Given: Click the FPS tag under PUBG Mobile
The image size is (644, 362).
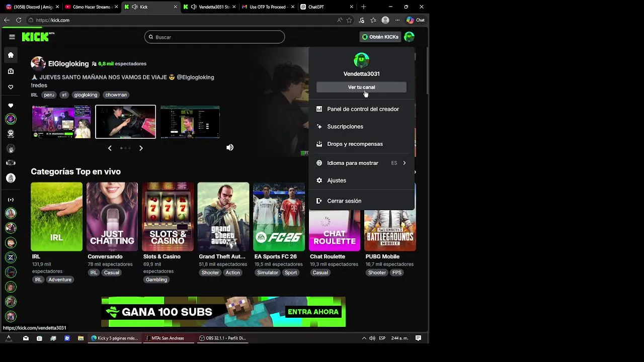Looking at the screenshot, I should click(397, 273).
